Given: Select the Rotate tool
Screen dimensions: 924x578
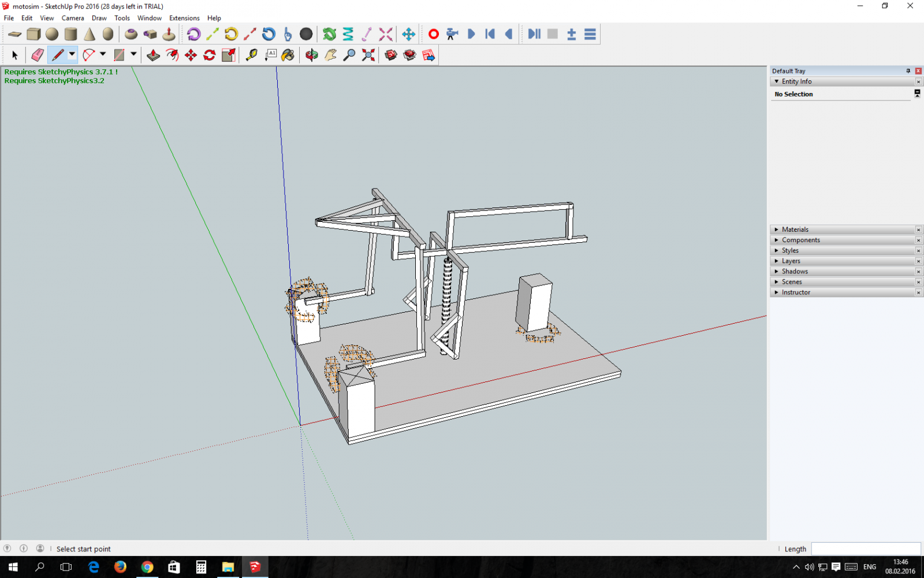Looking at the screenshot, I should pyautogui.click(x=210, y=55).
